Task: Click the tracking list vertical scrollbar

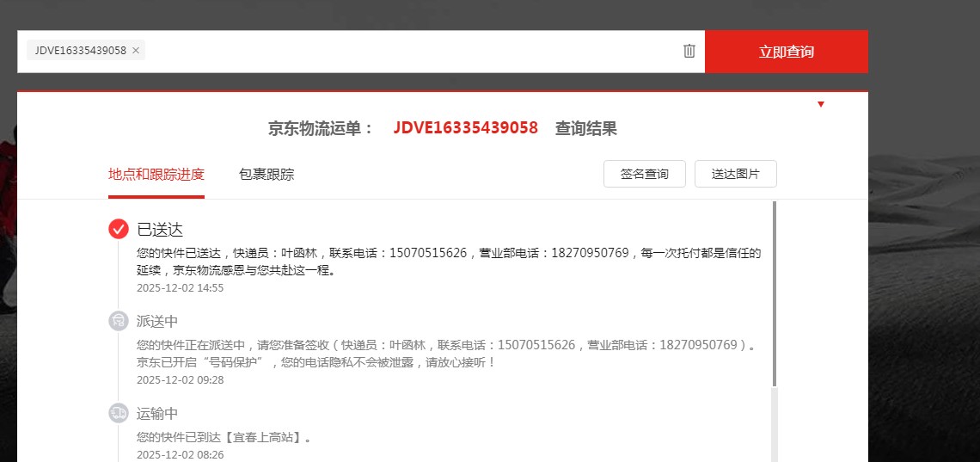Action: pos(775,293)
